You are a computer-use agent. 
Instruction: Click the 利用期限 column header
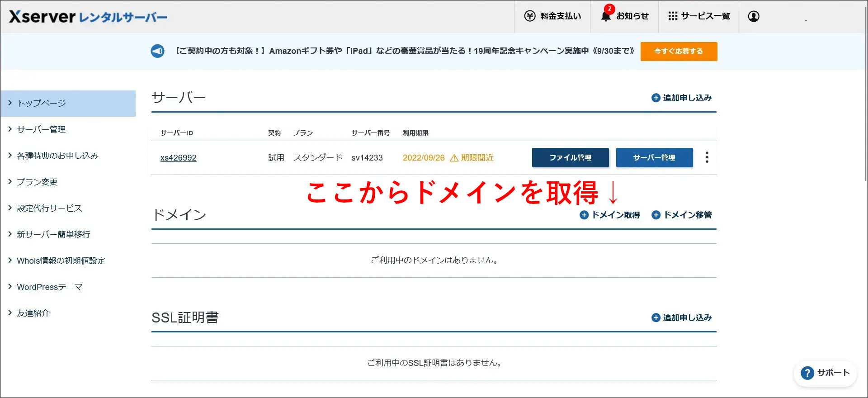pyautogui.click(x=416, y=133)
